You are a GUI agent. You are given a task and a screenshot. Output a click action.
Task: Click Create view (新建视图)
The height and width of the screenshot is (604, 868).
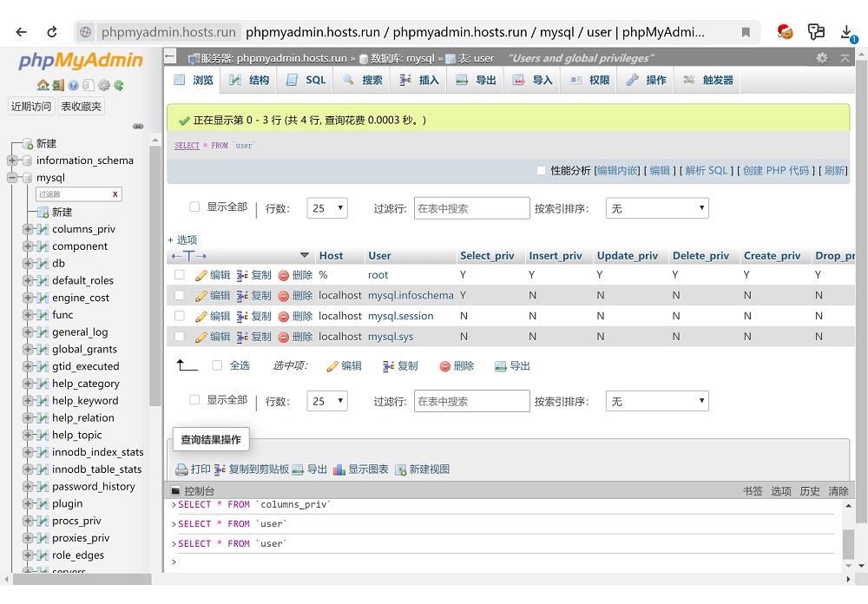coord(423,469)
